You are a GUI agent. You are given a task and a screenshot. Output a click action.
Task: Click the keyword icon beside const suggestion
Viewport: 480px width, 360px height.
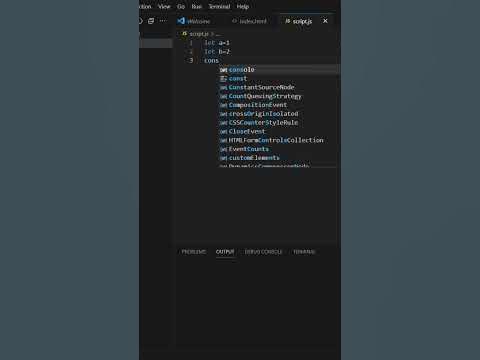(223, 79)
